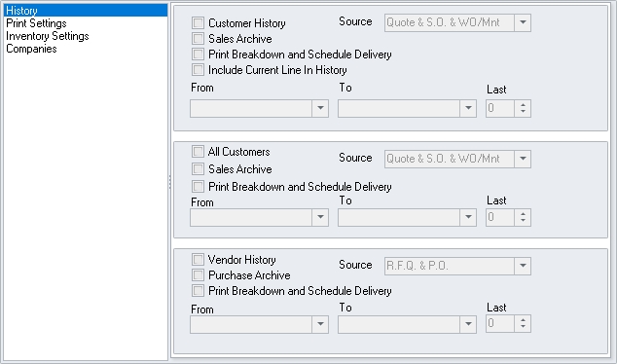The image size is (617, 364).
Task: Enable the Customer History checkbox
Action: [198, 22]
